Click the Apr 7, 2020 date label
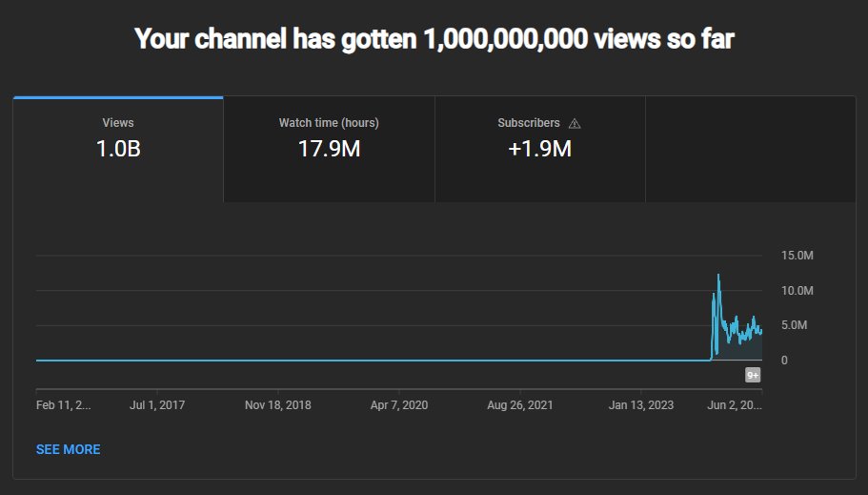The height and width of the screenshot is (495, 868). pos(399,405)
